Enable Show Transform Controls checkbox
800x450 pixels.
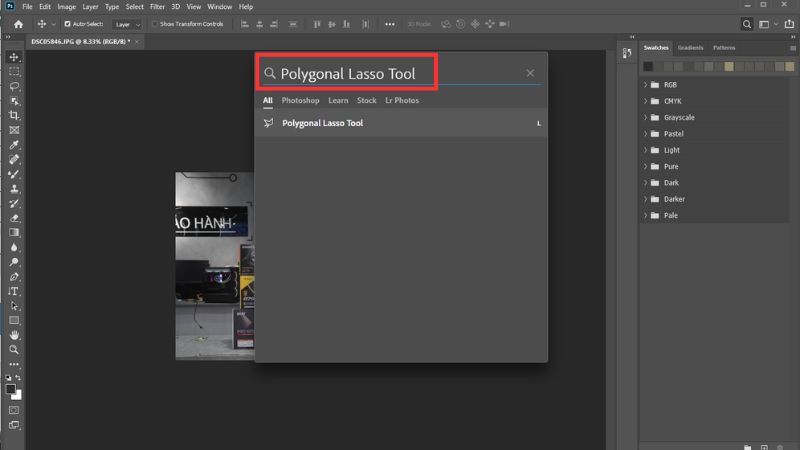(154, 24)
